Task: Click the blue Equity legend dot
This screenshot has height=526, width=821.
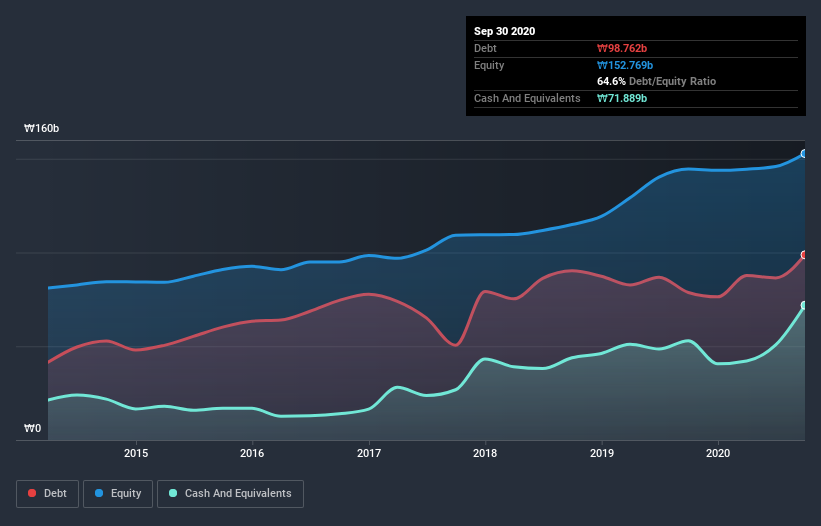Action: (x=99, y=493)
